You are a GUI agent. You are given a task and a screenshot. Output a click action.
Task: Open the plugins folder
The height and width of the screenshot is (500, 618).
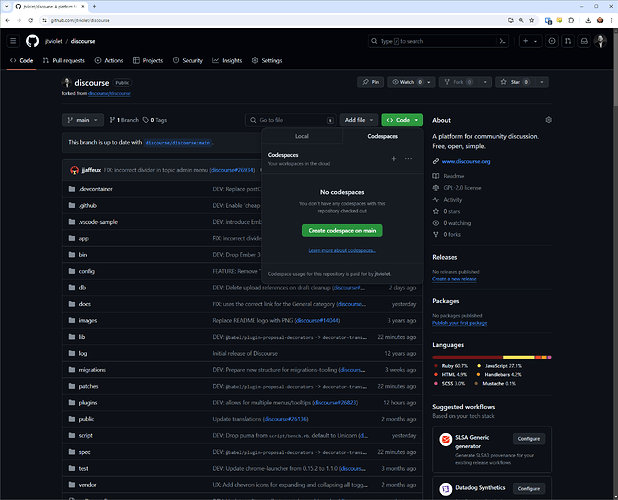click(x=87, y=403)
